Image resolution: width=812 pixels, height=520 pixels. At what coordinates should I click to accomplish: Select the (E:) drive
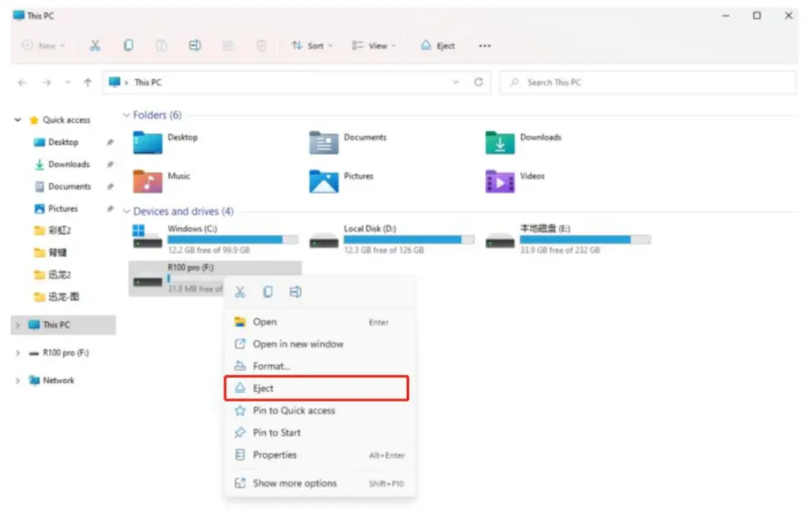568,239
